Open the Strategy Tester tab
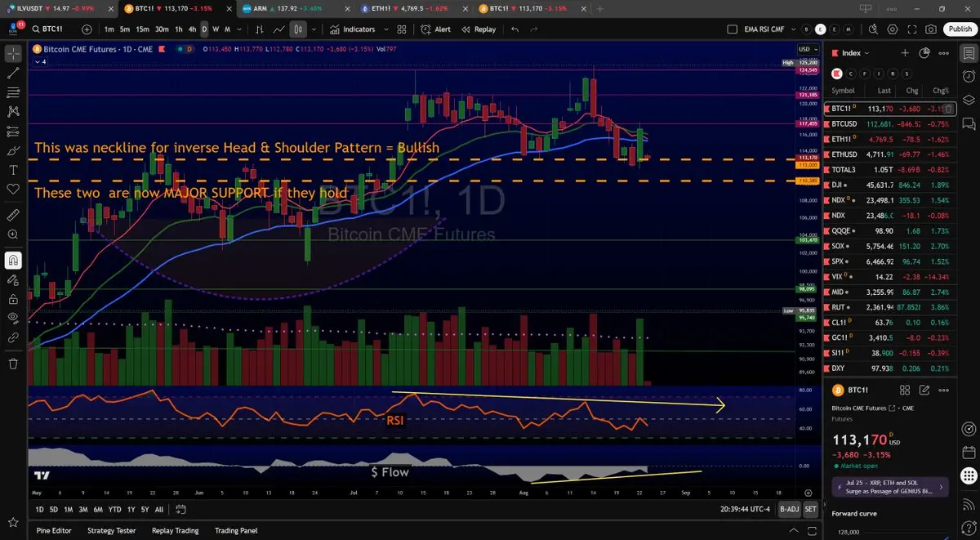The height and width of the screenshot is (540, 980). click(110, 530)
